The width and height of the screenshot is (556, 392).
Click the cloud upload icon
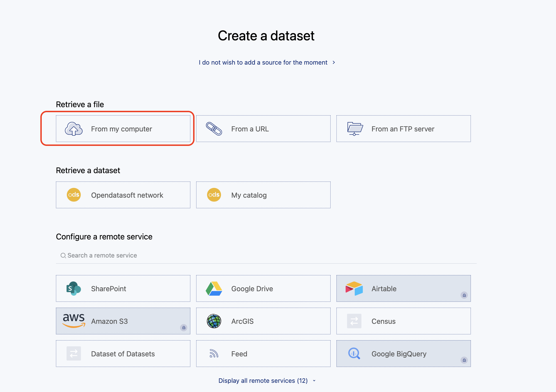click(x=74, y=129)
